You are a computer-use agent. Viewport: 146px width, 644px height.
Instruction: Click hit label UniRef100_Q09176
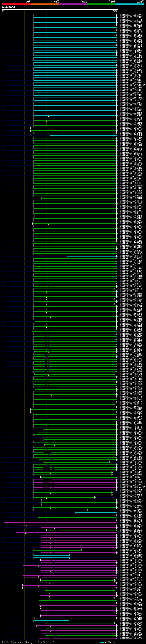click(131, 357)
